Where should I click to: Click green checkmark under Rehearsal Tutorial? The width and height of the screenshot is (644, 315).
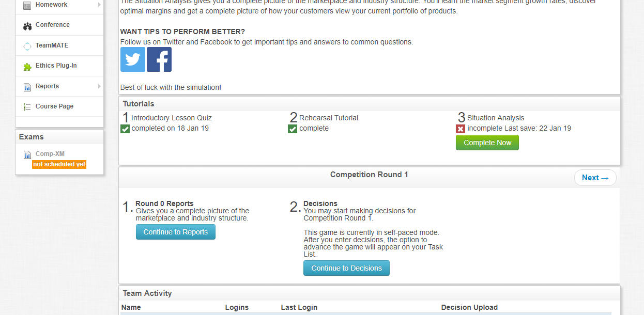(293, 129)
